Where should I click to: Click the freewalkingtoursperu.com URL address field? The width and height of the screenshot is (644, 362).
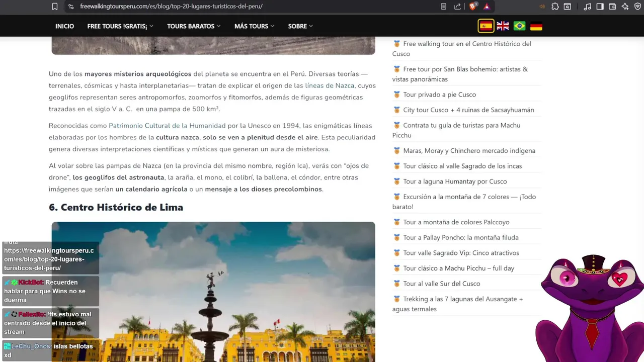tap(171, 7)
